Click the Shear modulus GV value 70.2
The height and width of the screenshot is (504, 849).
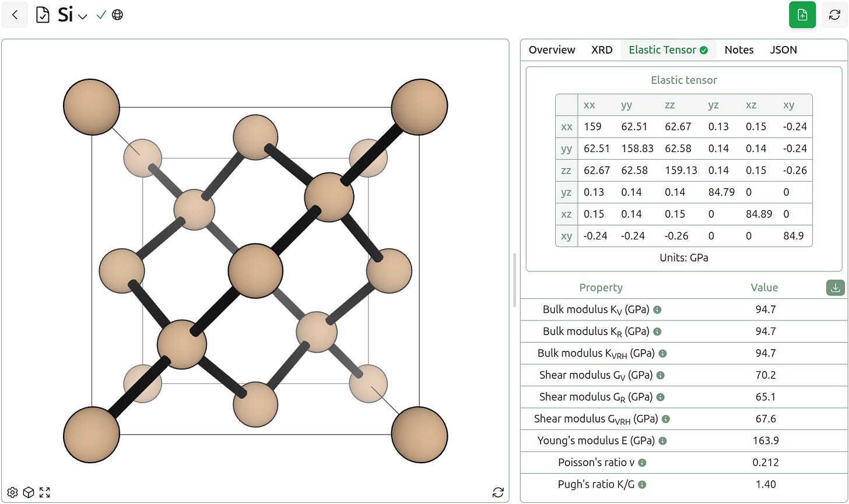pyautogui.click(x=766, y=375)
